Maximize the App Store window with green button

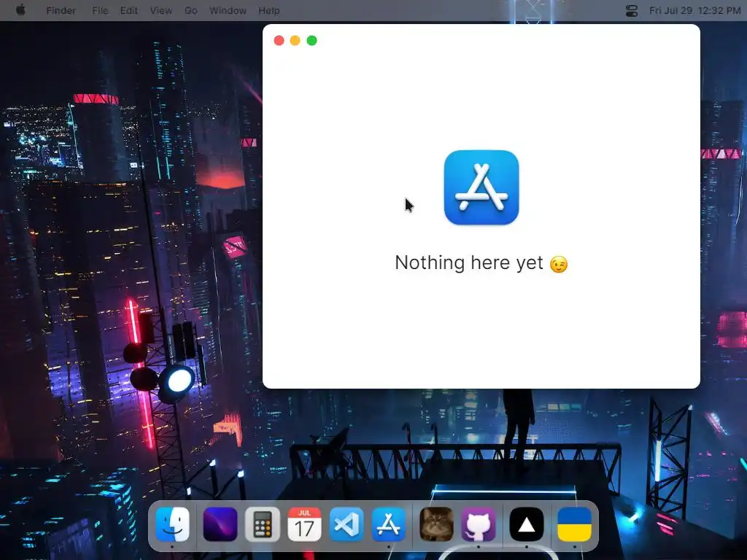pos(311,41)
